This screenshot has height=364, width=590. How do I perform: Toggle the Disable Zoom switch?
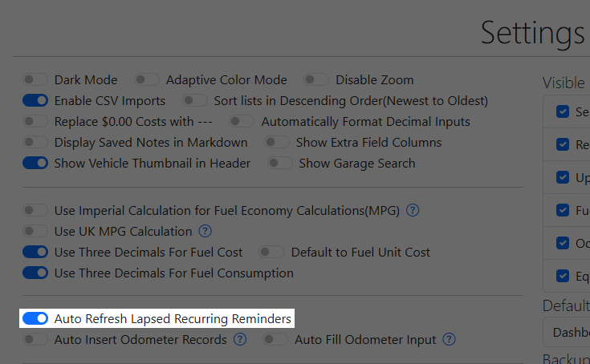click(316, 80)
